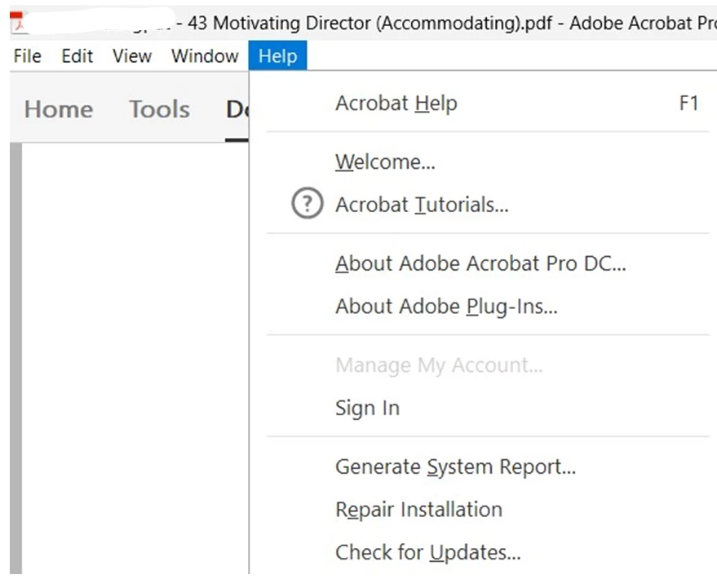The height and width of the screenshot is (588, 717).
Task: Open the Edit menu
Action: 77,55
